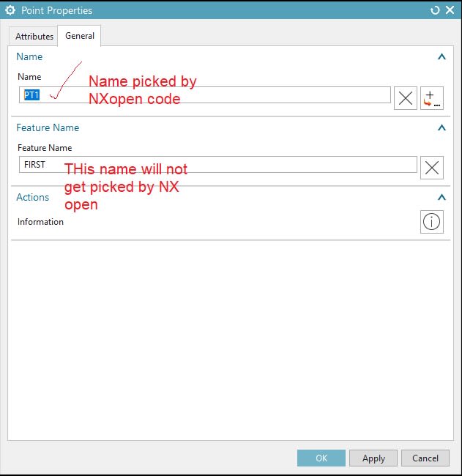Viewport: 462px width, 476px height.
Task: Close the Point Properties dialog
Action: [x=450, y=10]
